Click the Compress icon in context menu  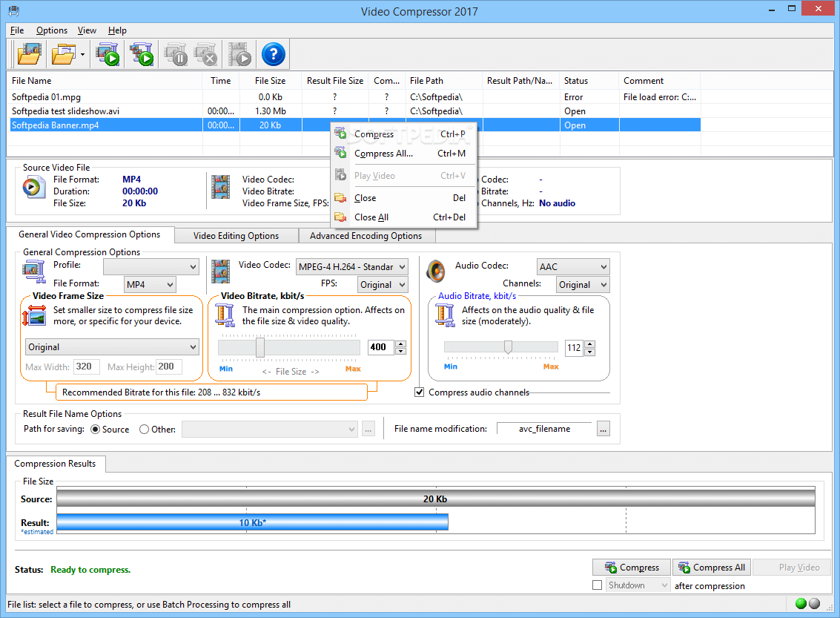[x=341, y=133]
